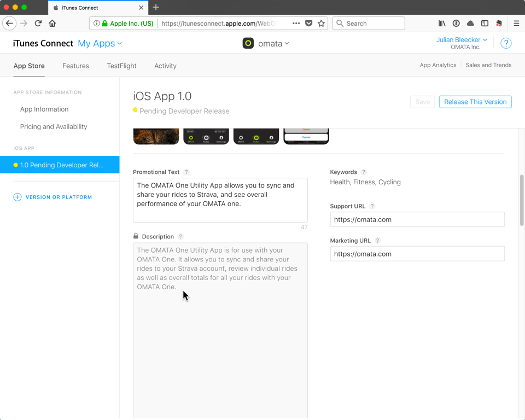Select the iTunes Connect browser tab
Viewport: 525px width, 420px height.
[98, 7]
